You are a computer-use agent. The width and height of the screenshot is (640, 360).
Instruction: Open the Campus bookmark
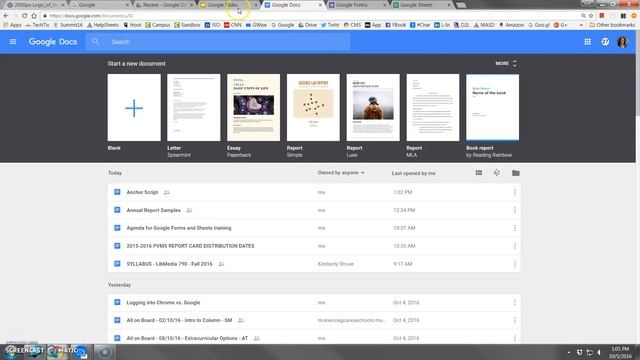158,25
